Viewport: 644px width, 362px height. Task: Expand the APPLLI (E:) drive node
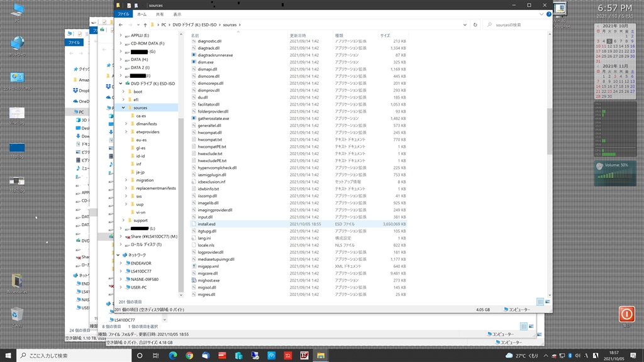(121, 35)
